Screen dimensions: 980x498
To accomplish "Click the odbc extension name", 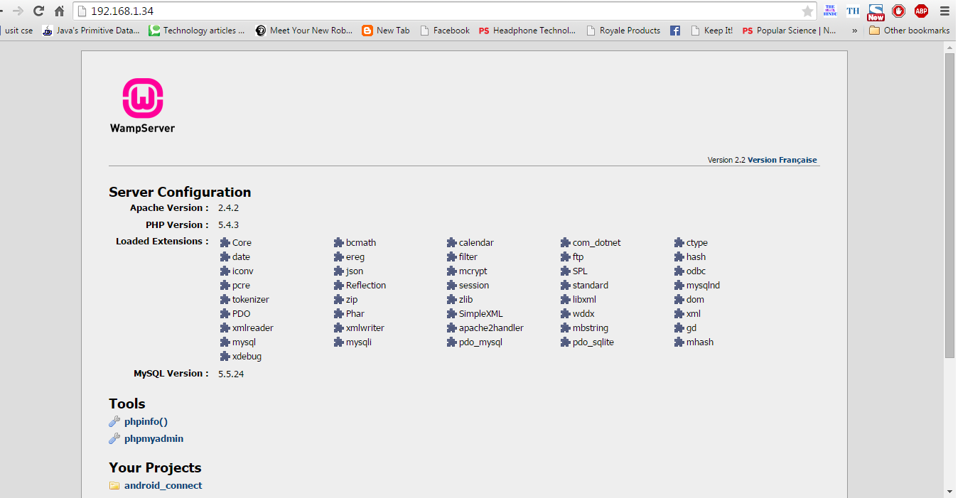I will pyautogui.click(x=696, y=271).
